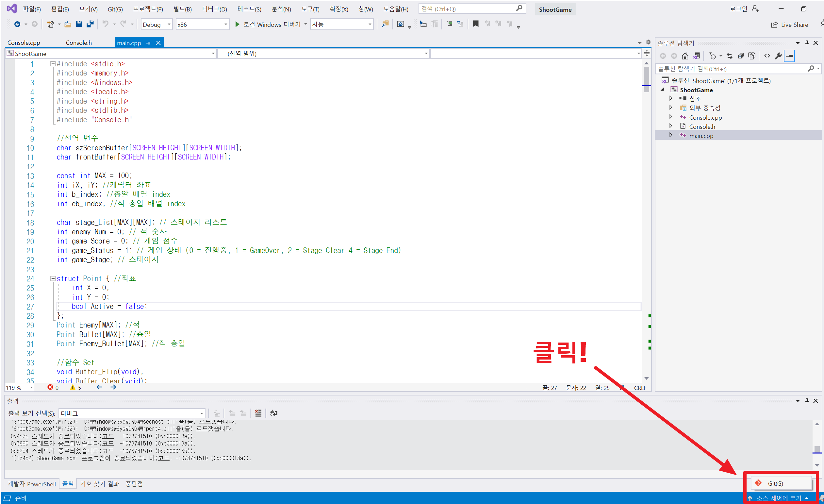Toggle pin on the main.cpp tab
Image resolution: width=824 pixels, height=504 pixels.
click(x=148, y=43)
